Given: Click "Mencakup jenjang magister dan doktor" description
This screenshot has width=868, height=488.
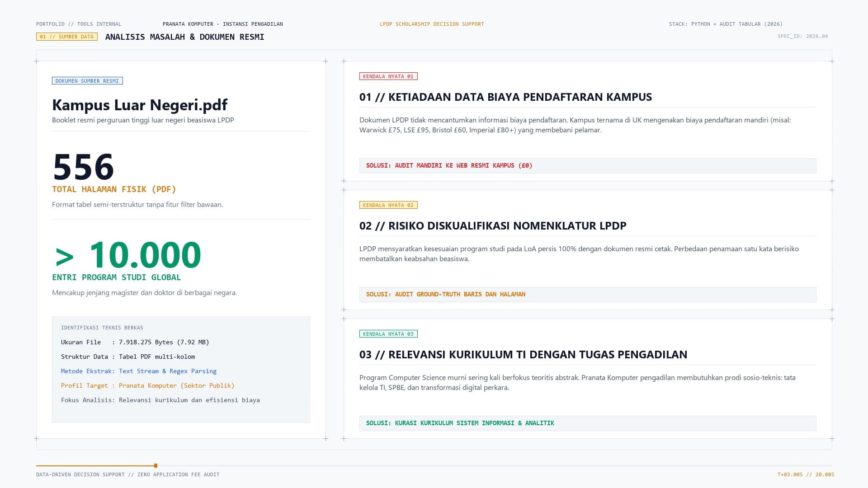Looking at the screenshot, I should 144,293.
